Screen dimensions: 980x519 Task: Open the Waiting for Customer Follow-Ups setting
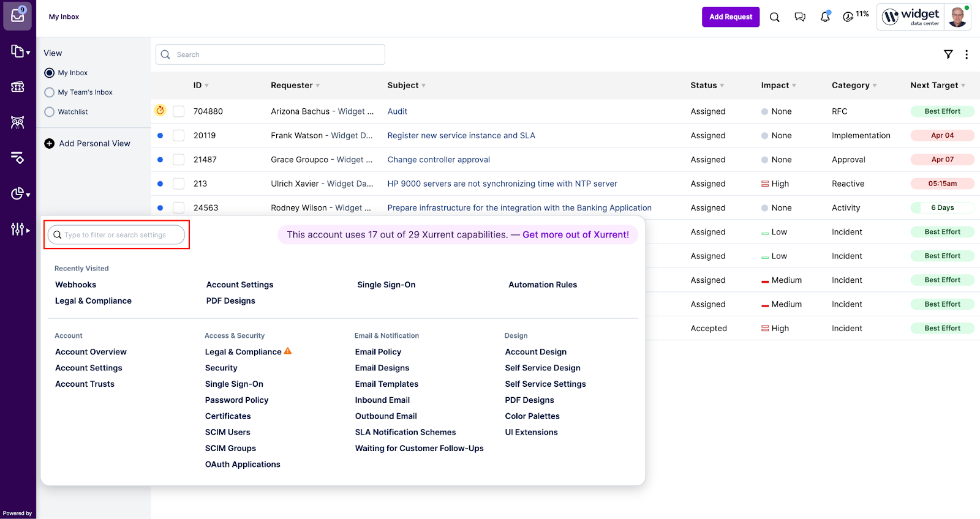[419, 448]
